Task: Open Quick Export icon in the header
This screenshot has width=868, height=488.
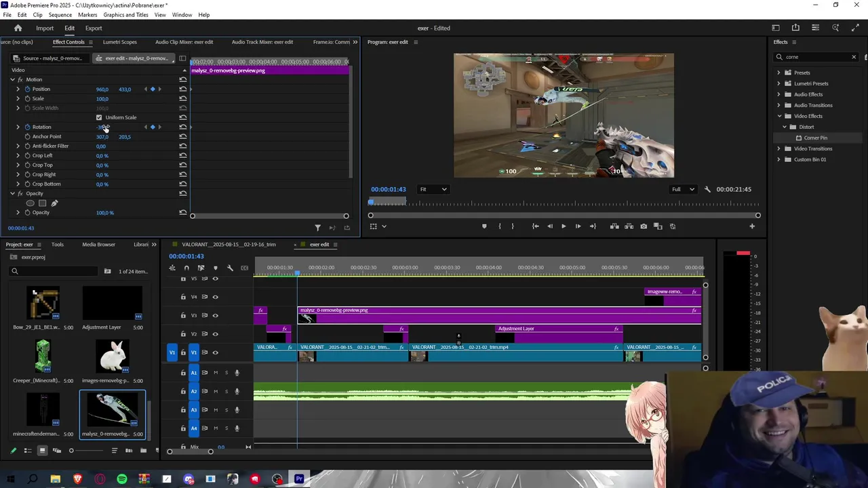Action: click(795, 28)
